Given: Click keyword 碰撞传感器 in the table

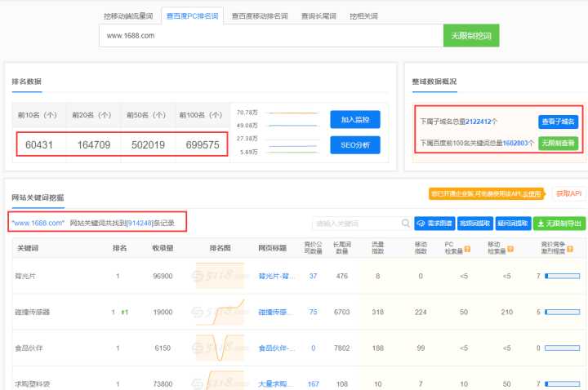Looking at the screenshot, I should point(32,312).
